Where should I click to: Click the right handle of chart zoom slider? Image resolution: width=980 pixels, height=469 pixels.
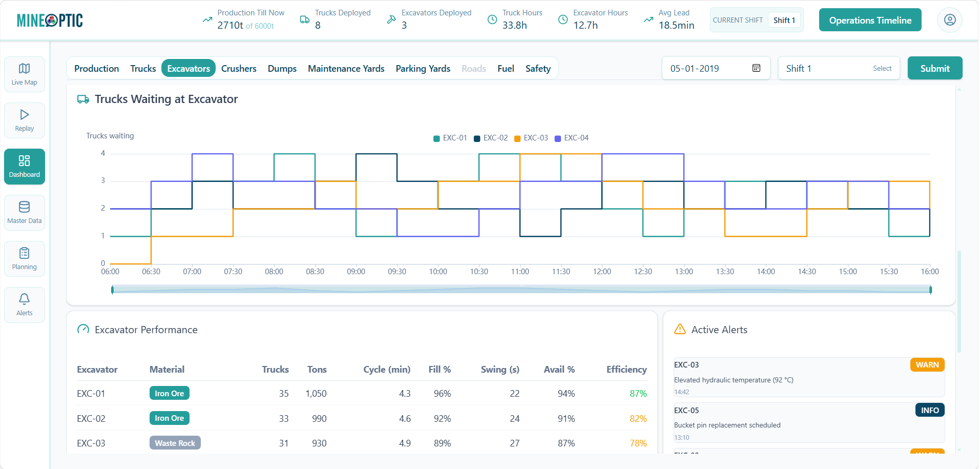[930, 290]
